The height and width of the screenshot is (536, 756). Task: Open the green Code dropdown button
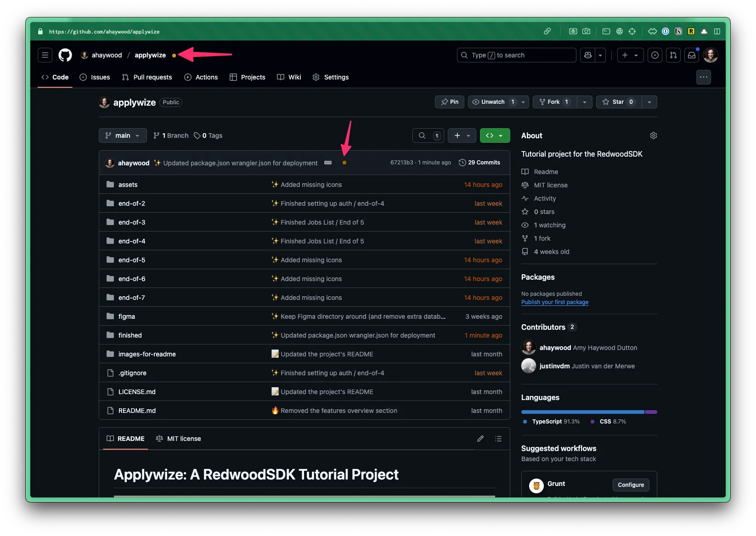pyautogui.click(x=495, y=135)
